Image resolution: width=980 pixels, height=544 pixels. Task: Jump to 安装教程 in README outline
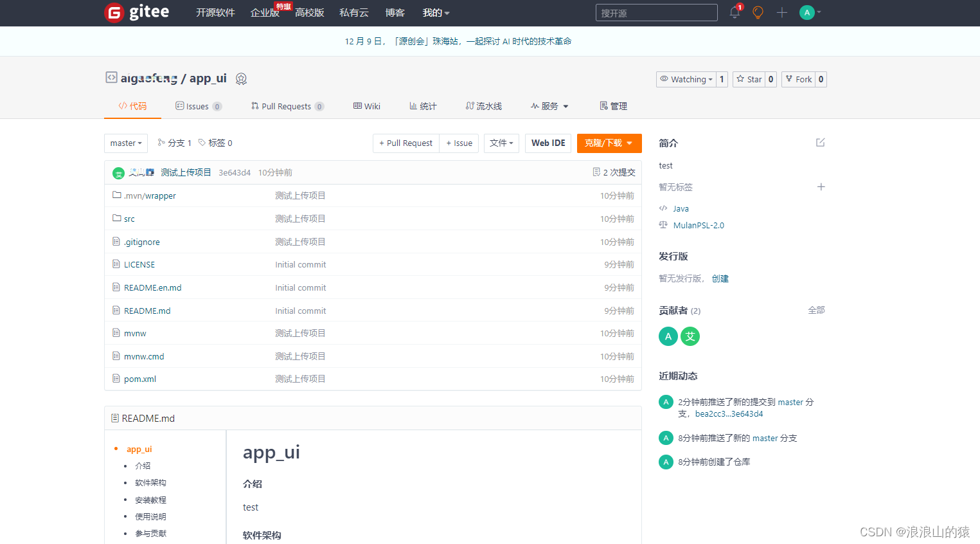pos(150,500)
